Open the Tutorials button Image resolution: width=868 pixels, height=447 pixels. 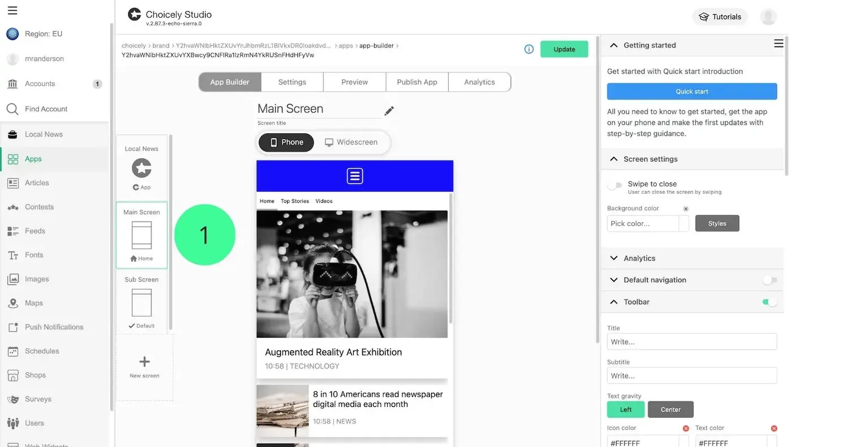point(720,17)
